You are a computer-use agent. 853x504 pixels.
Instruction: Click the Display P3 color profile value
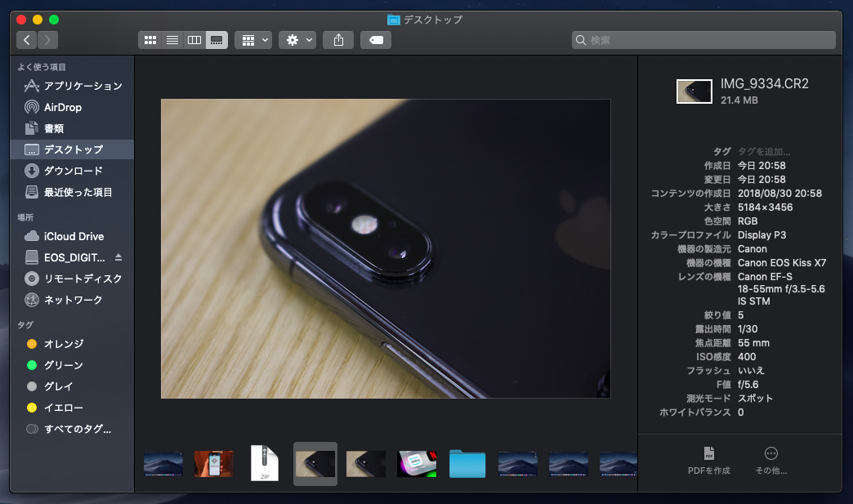point(761,235)
